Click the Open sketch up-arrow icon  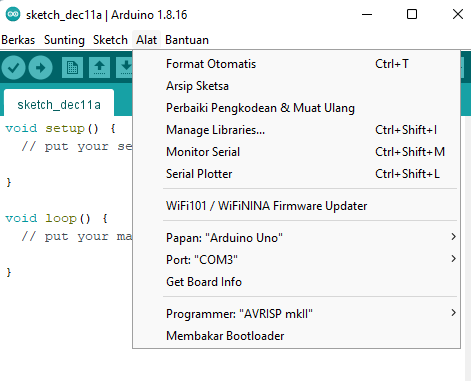tap(99, 68)
